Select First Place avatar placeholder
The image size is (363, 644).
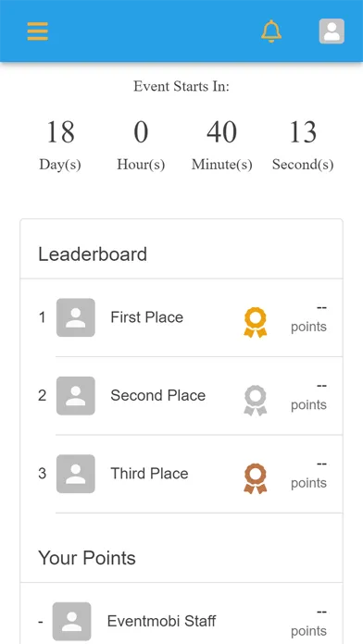tap(76, 317)
